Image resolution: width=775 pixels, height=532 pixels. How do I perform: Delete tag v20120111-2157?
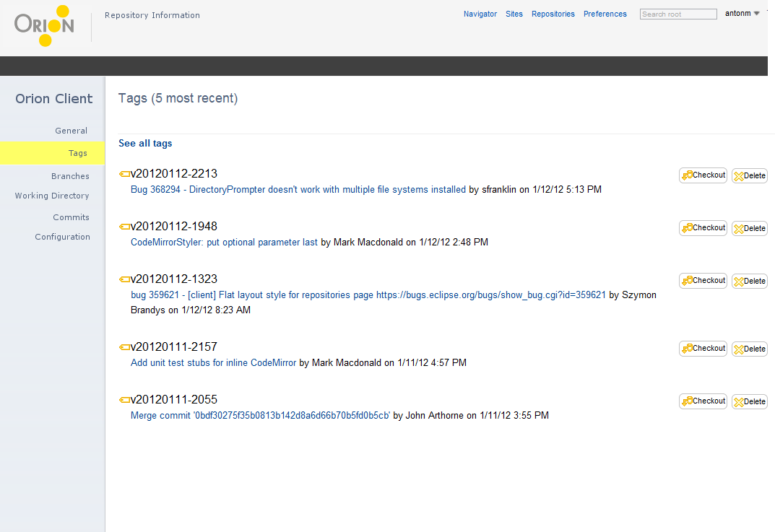pyautogui.click(x=749, y=349)
